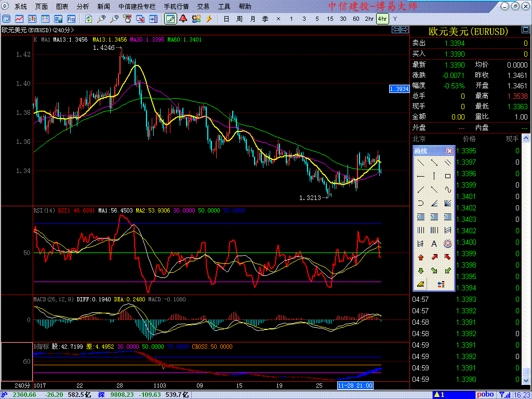Place a red up arrow marker
This screenshot has height=399, width=532.
pos(421,257)
